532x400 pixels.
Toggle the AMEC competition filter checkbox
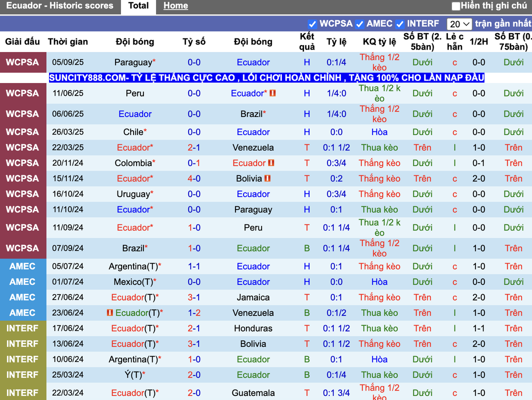click(359, 24)
